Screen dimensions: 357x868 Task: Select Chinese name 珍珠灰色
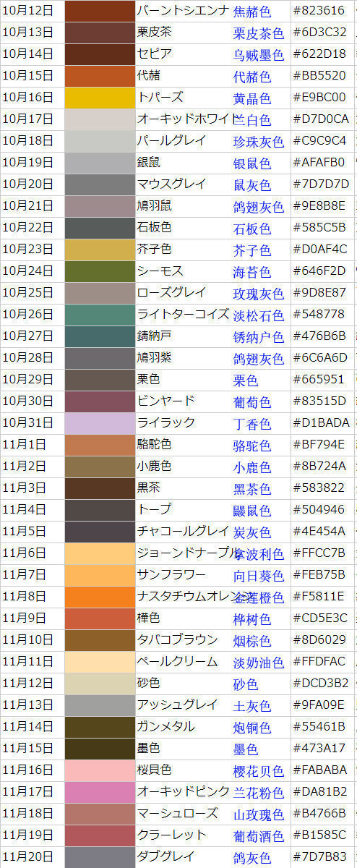coord(259,142)
